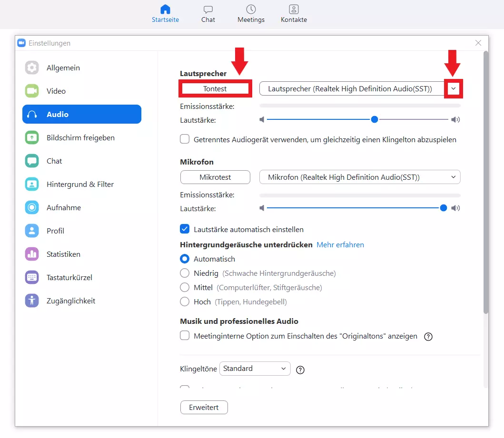Select the Aufnahme record icon
The width and height of the screenshot is (504, 438).
click(32, 207)
